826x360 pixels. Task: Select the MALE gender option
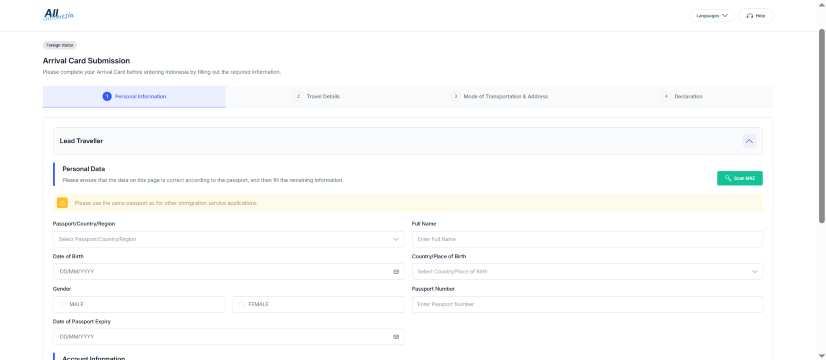pyautogui.click(x=139, y=304)
